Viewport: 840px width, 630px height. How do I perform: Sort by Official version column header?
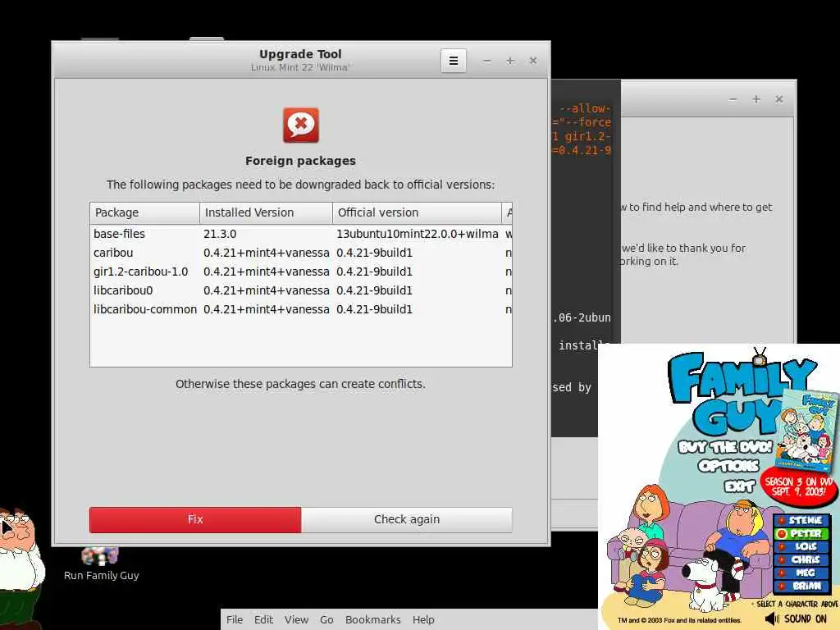tap(417, 212)
